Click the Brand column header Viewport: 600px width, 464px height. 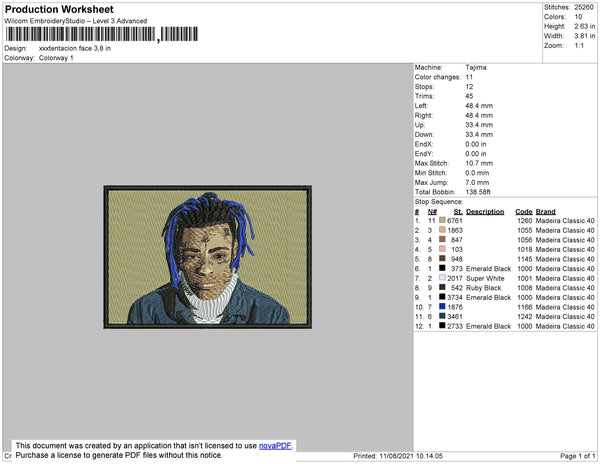545,212
